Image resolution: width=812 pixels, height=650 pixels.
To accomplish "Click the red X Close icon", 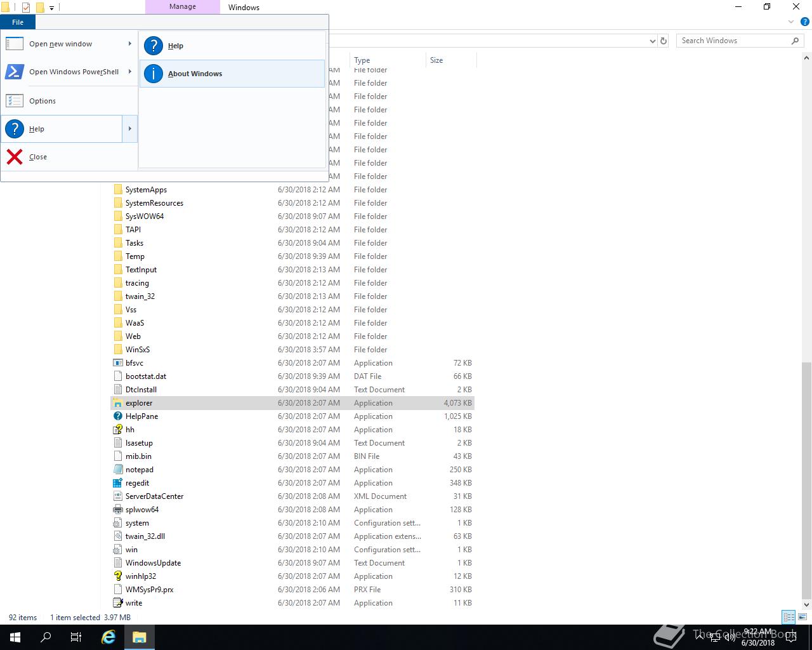I will coord(15,157).
